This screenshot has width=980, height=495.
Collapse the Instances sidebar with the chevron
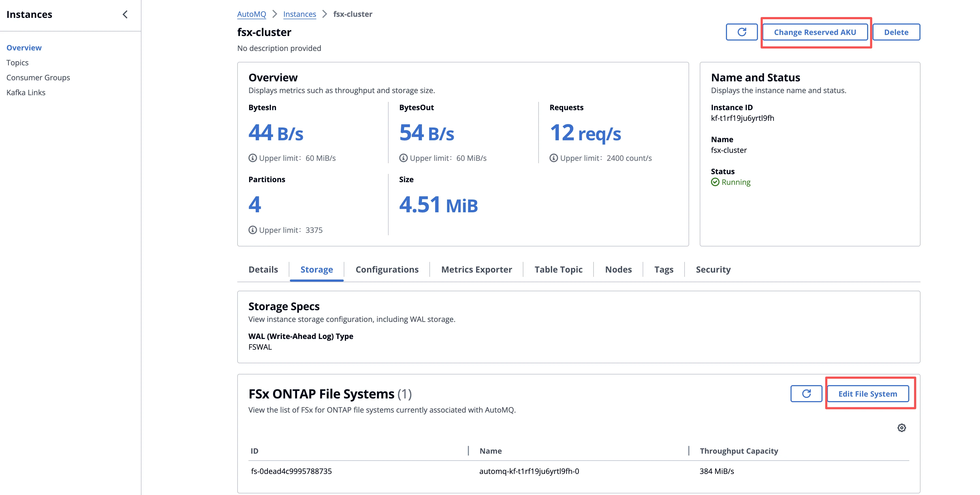(x=125, y=14)
